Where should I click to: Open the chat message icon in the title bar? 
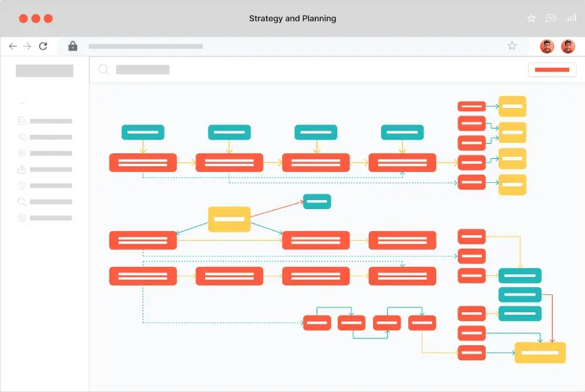pos(551,19)
